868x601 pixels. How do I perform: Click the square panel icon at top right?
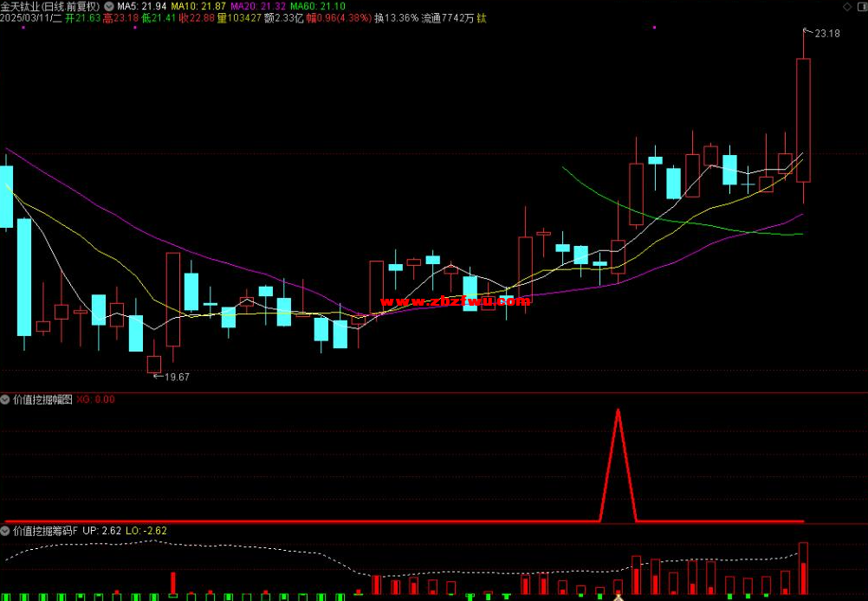coord(861,7)
